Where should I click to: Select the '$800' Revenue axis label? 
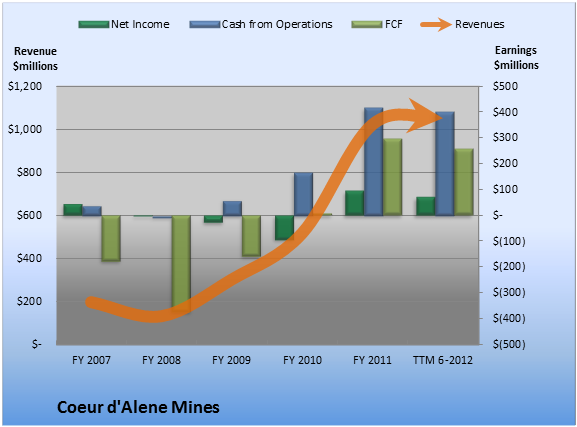click(x=29, y=172)
